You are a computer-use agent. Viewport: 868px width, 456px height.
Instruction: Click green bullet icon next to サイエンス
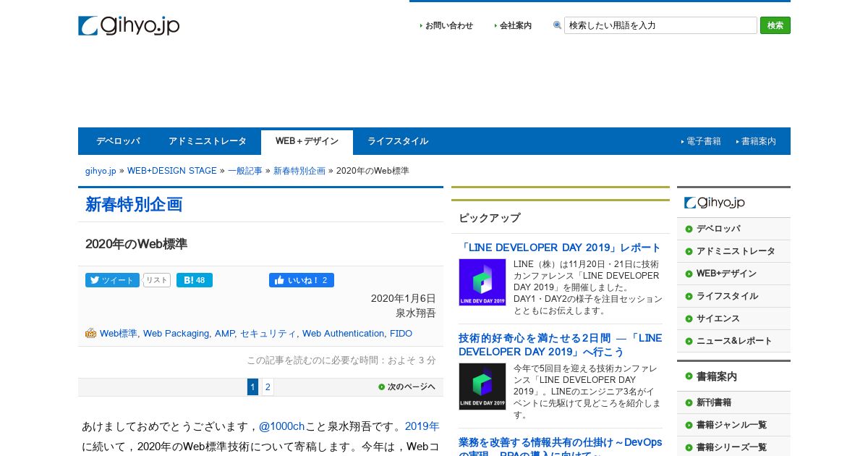coord(689,318)
